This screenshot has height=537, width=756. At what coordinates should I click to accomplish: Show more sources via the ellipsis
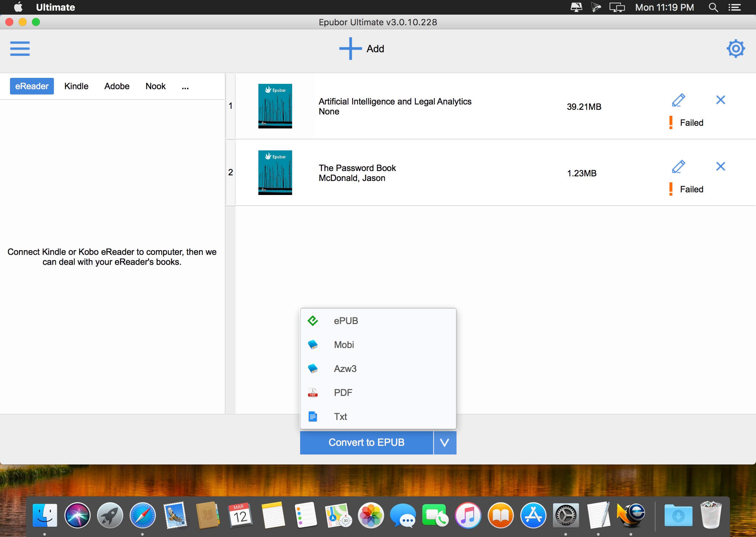tap(185, 87)
